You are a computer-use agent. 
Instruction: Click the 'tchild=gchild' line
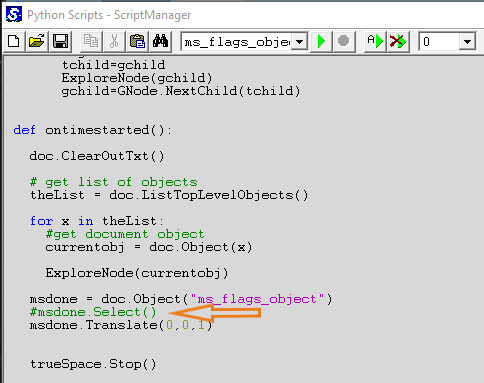(113, 65)
